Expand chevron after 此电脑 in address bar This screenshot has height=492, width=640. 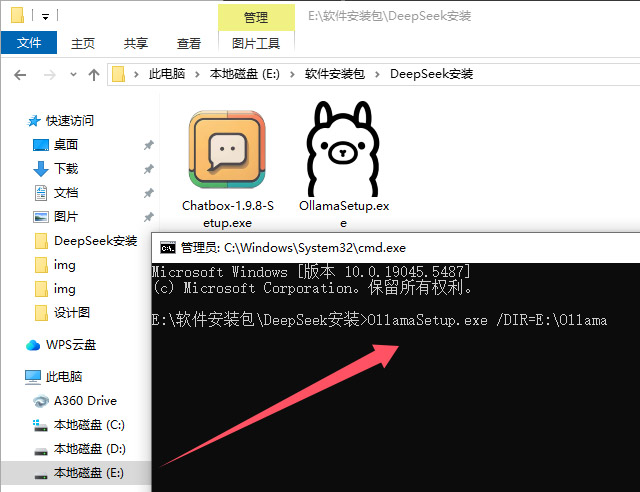(197, 74)
